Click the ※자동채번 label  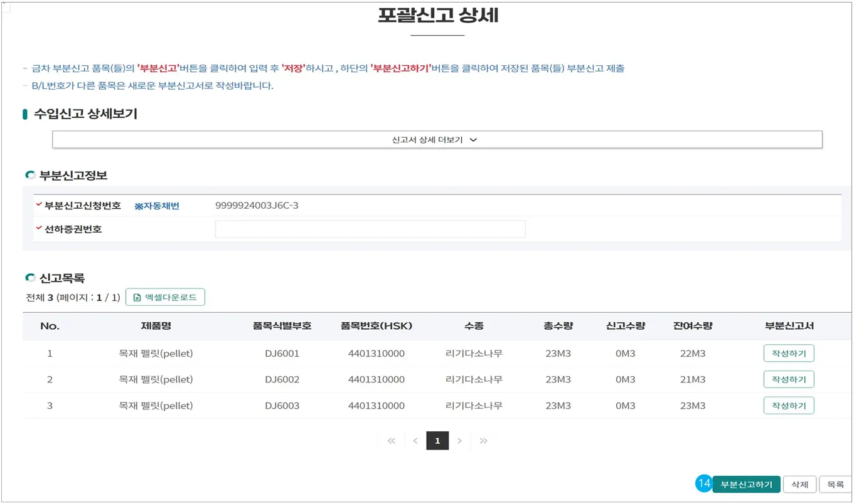(x=157, y=206)
